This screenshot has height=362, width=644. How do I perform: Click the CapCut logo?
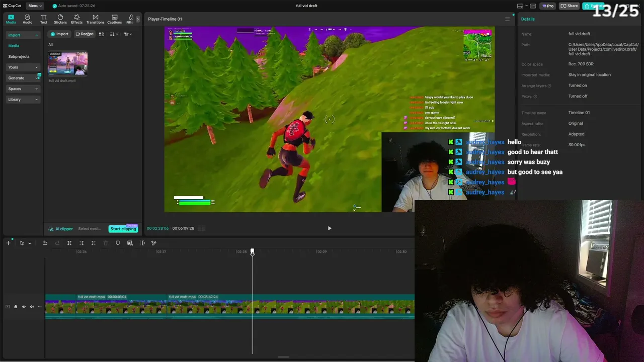pos(12,6)
